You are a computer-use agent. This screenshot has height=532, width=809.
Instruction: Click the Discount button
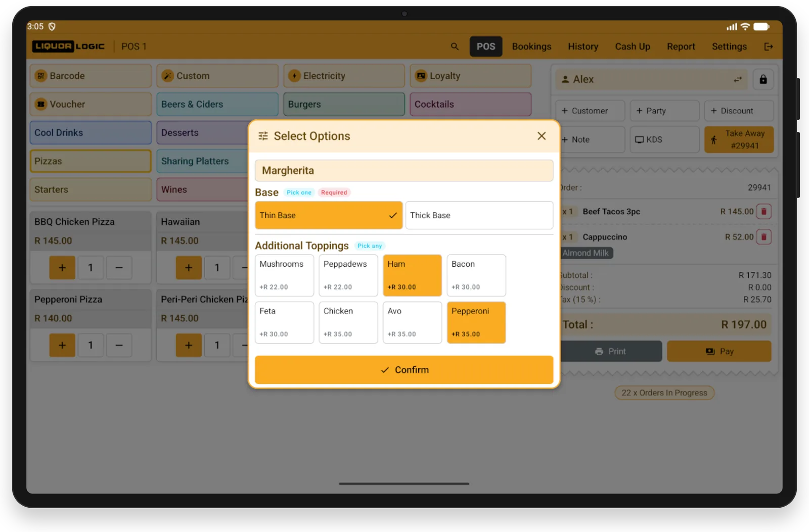click(x=739, y=111)
